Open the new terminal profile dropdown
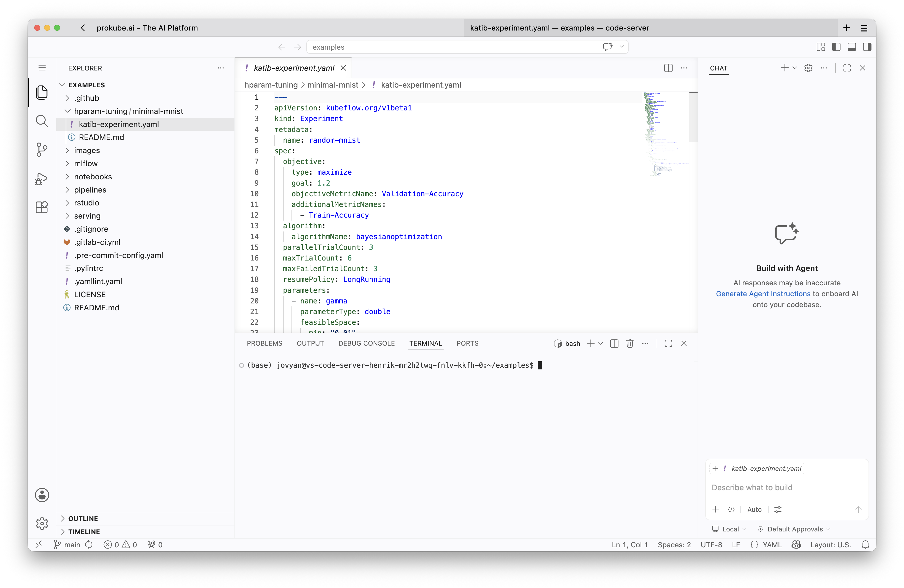This screenshot has height=588, width=904. pyautogui.click(x=601, y=343)
